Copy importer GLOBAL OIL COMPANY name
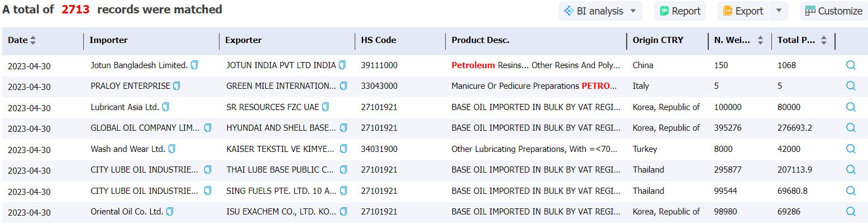 pyautogui.click(x=208, y=128)
